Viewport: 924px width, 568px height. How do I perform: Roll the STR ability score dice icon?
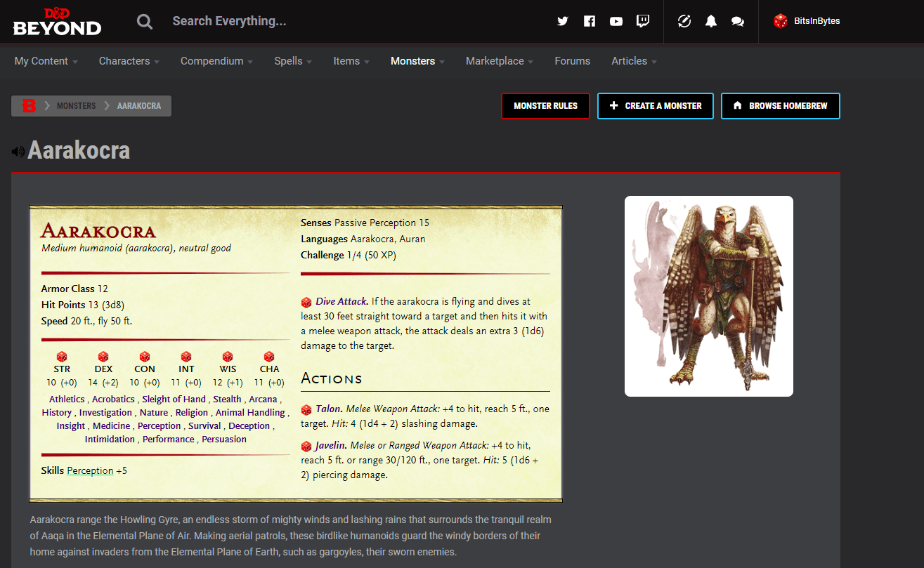(x=62, y=357)
